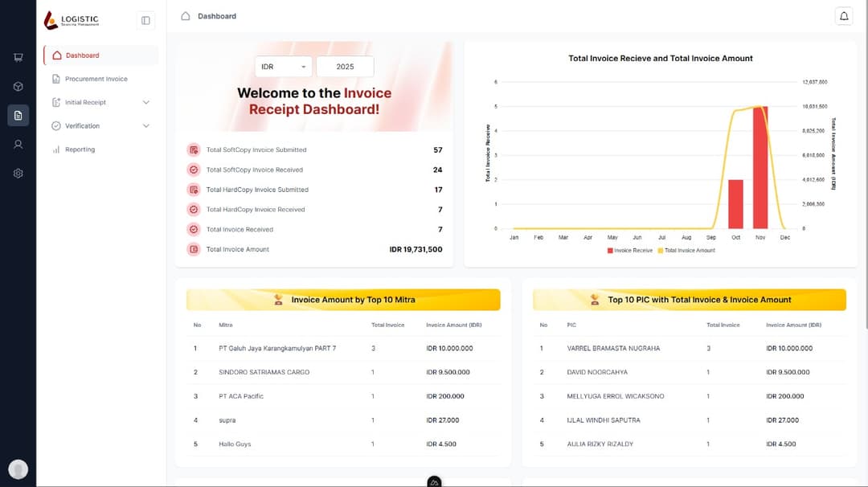Click the Logistic logo
The height and width of the screenshot is (487, 868).
72,20
